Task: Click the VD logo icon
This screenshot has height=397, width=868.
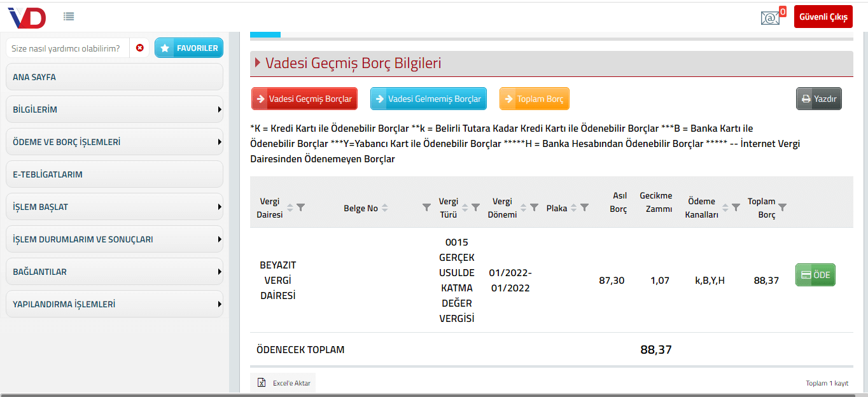Action: coord(27,17)
